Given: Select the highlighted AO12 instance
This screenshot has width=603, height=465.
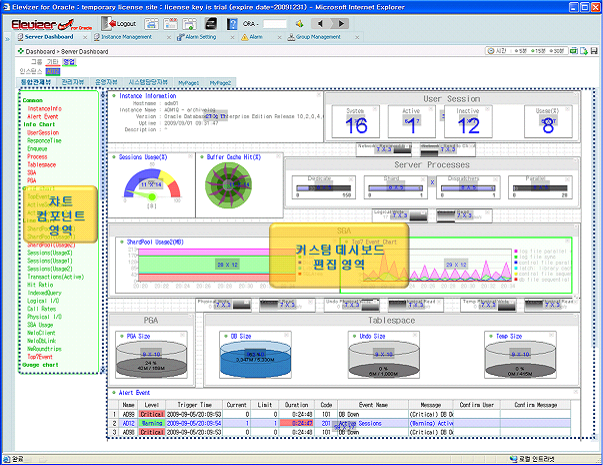Looking at the screenshot, I should tap(53, 72).
